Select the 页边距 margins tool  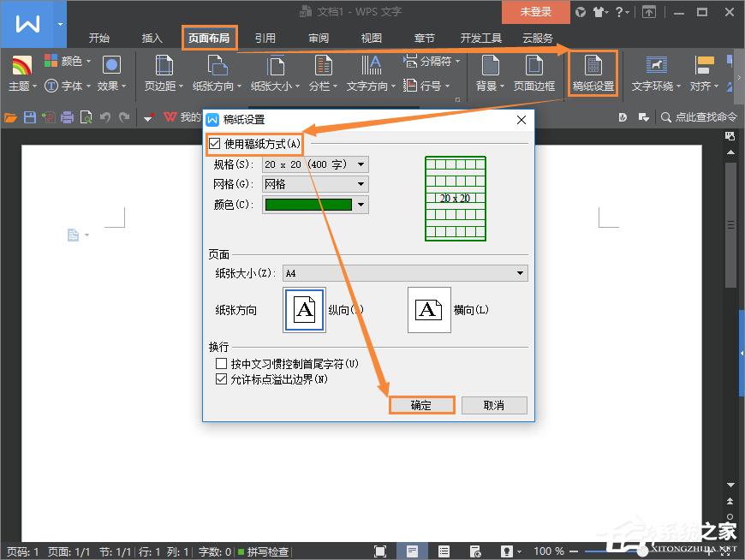162,72
